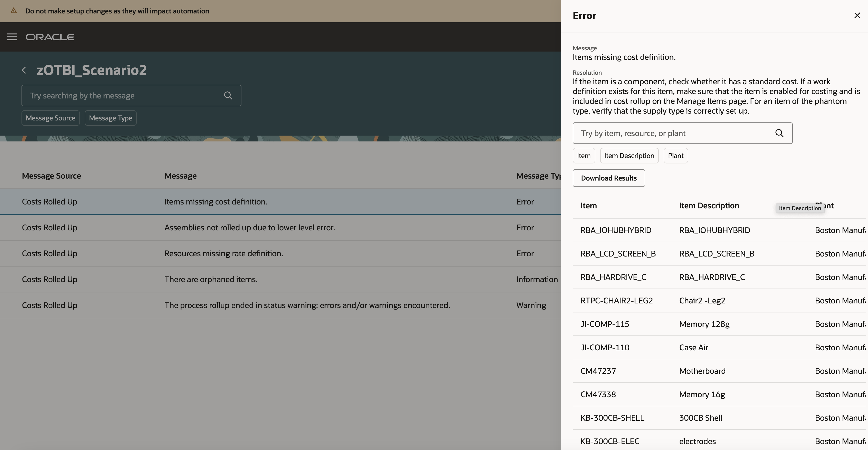Open the Message Source filter chip

(51, 118)
